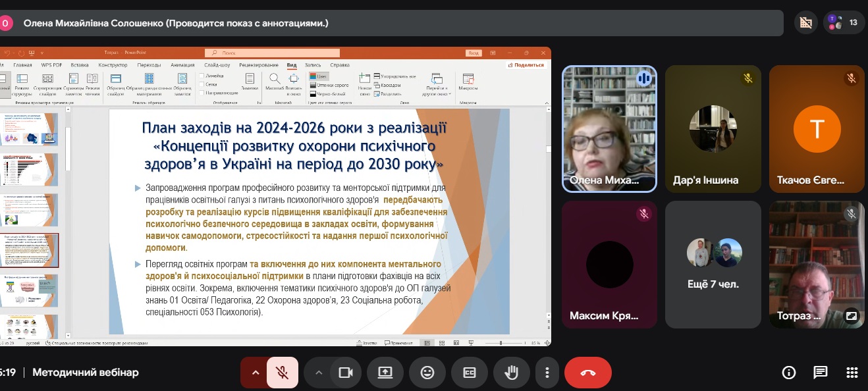Image resolution: width=868 pixels, height=391 pixels.
Task: Open the activities grid icon
Action: (852, 373)
